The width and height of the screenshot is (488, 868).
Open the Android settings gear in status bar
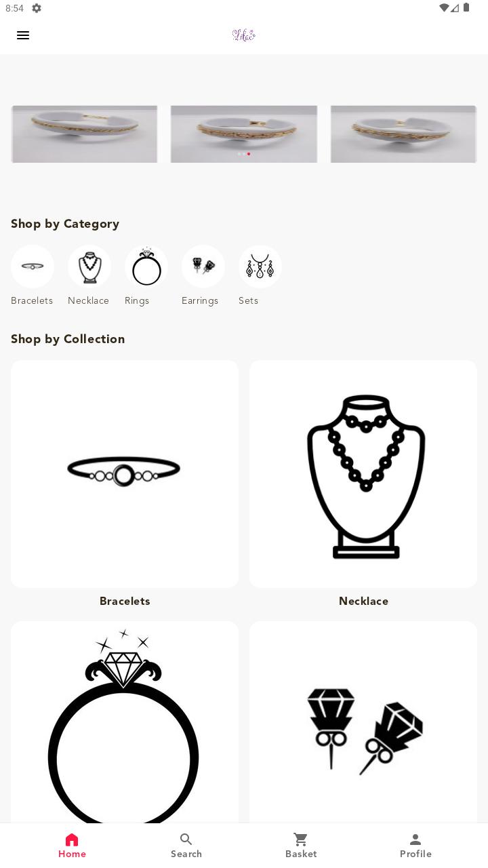[x=37, y=8]
